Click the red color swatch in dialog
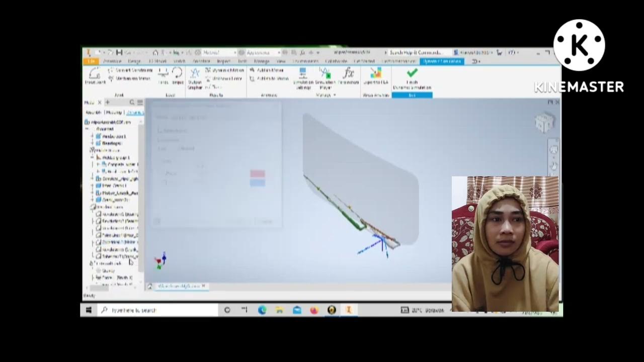The image size is (644, 362). (258, 174)
